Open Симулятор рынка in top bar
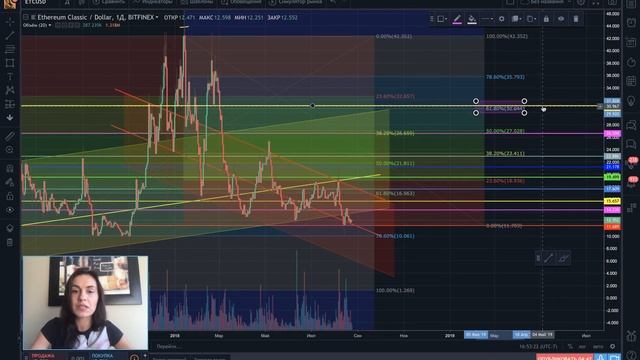The width and height of the screenshot is (640, 360). [295, 2]
